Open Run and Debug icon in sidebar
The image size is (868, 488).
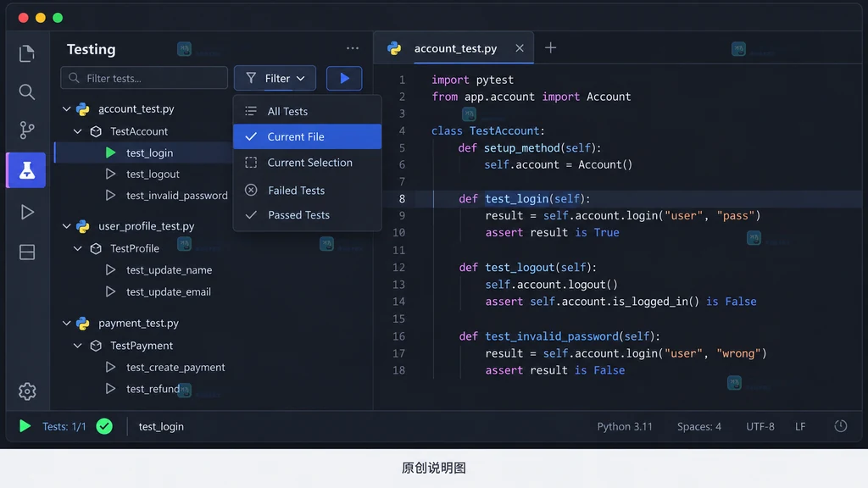coord(26,212)
